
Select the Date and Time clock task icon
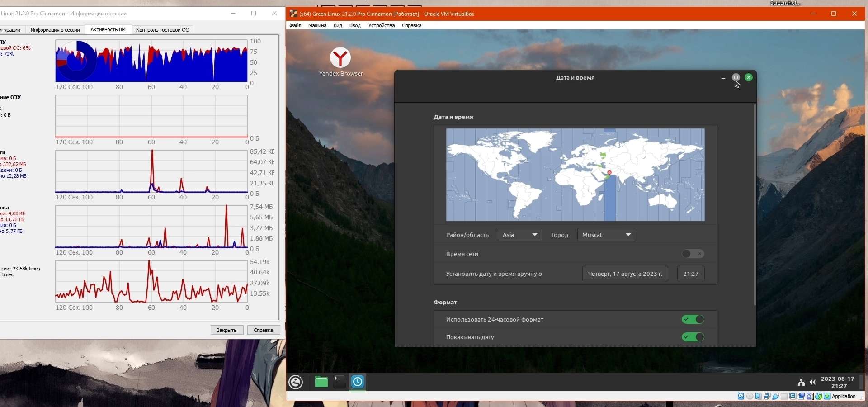point(358,382)
